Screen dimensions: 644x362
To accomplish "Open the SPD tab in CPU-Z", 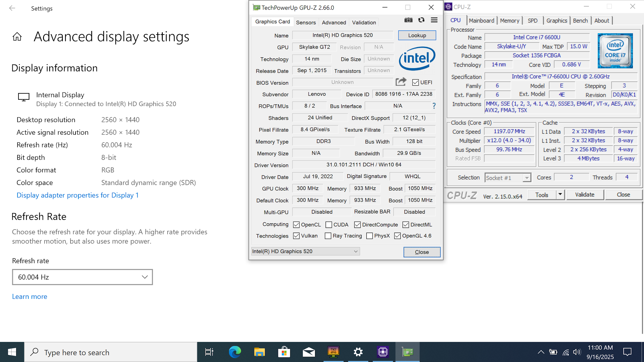I will click(532, 20).
